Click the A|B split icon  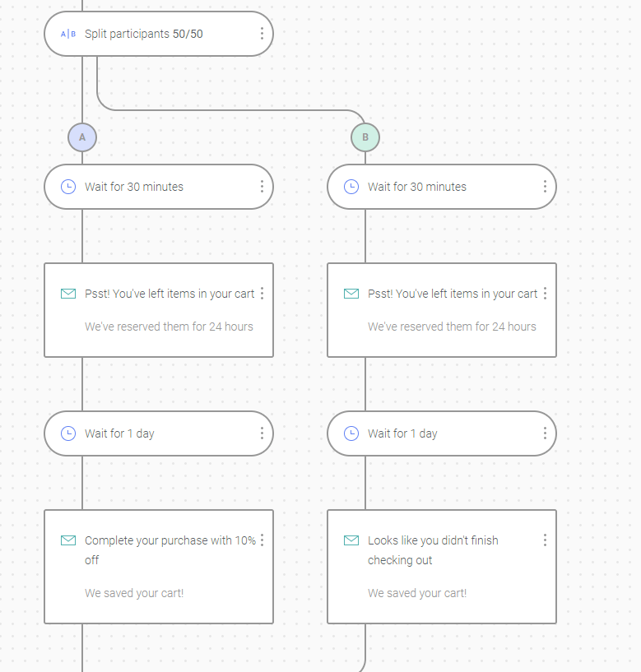[x=68, y=34]
